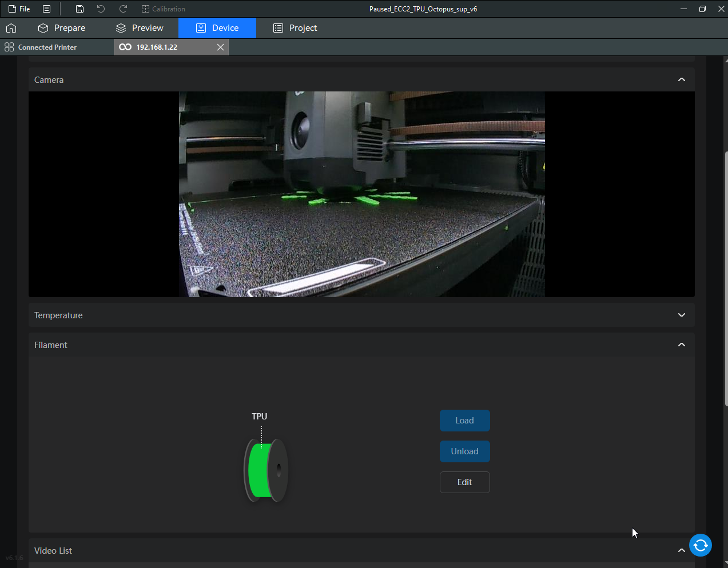Expand the Temperature section

click(681, 315)
